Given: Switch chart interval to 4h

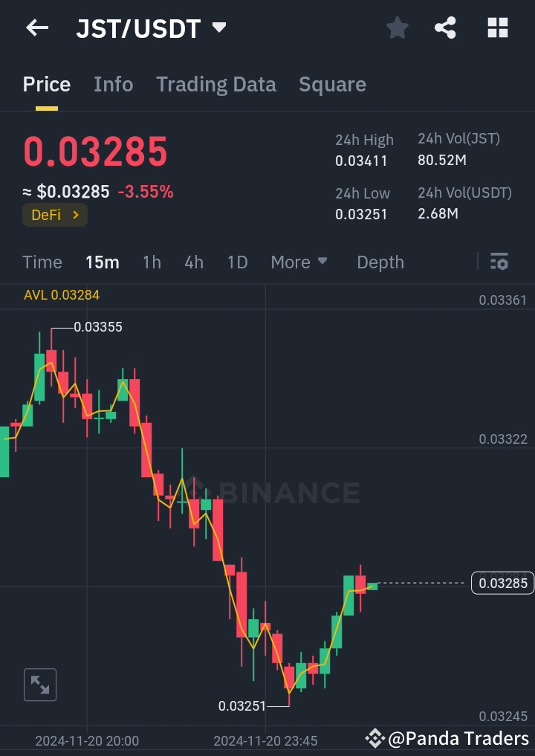Looking at the screenshot, I should tap(193, 262).
